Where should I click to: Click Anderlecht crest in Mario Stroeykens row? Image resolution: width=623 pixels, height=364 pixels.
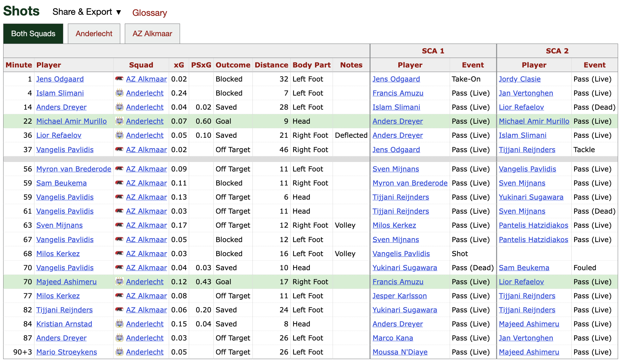(120, 352)
